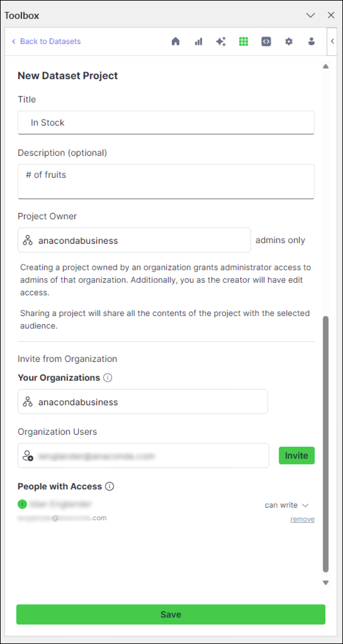Click info icon beside Your Organizations

tap(108, 378)
